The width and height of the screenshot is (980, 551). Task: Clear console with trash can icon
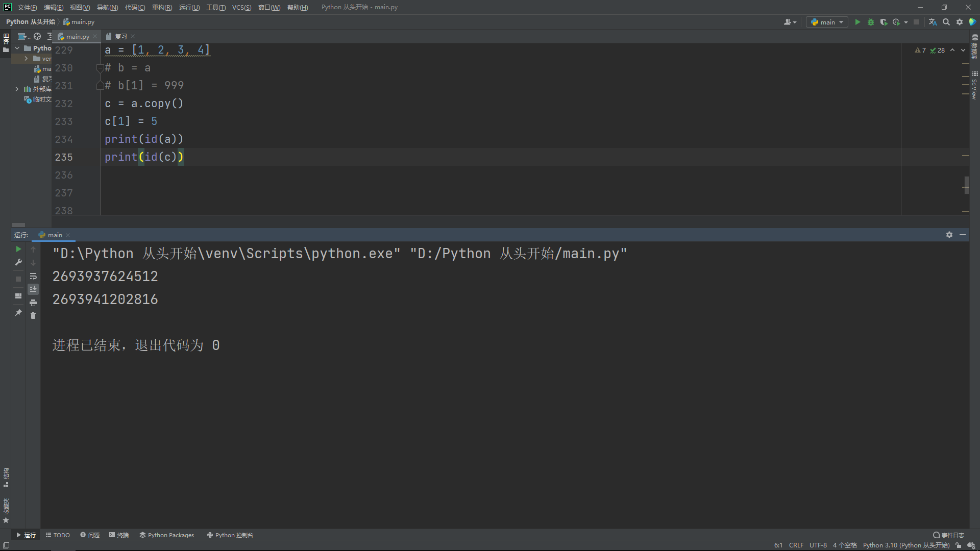click(x=33, y=316)
